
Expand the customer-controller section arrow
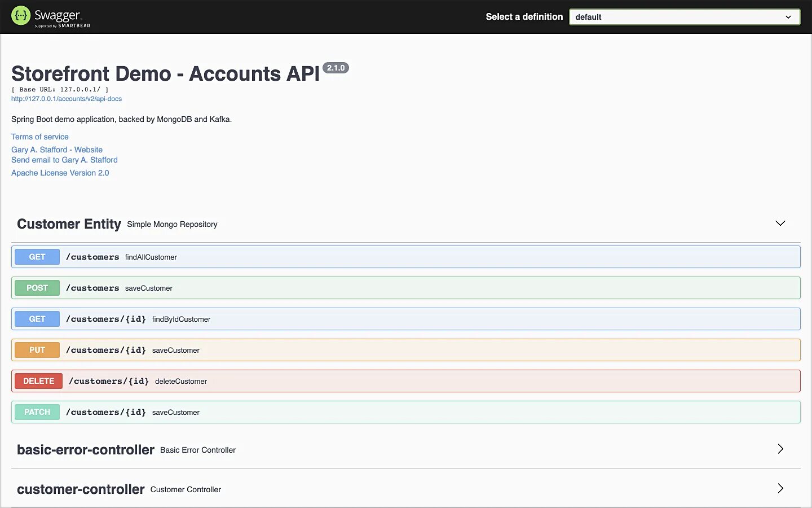point(780,489)
